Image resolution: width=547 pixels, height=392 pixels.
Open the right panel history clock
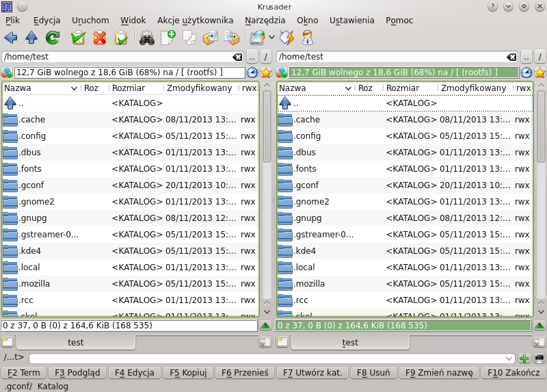[526, 73]
